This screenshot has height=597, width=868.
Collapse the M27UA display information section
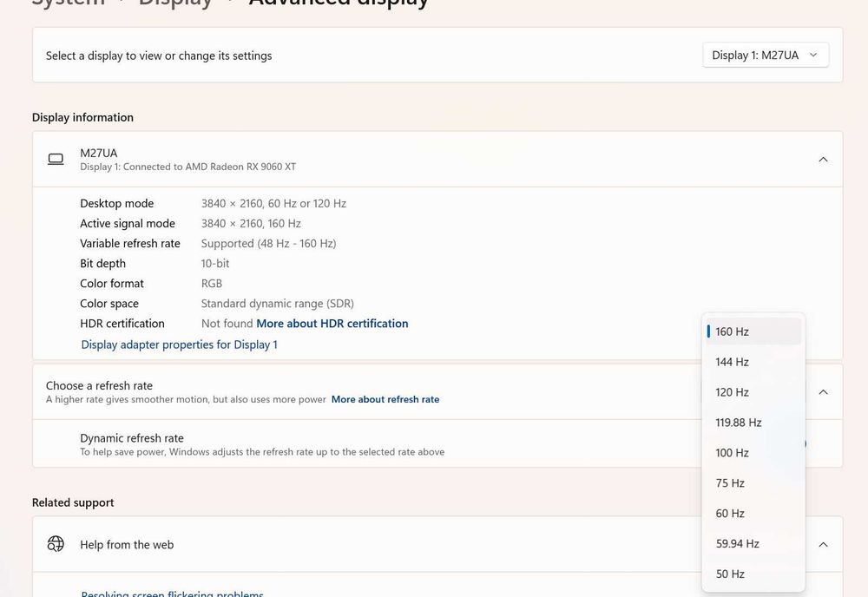[x=823, y=160]
